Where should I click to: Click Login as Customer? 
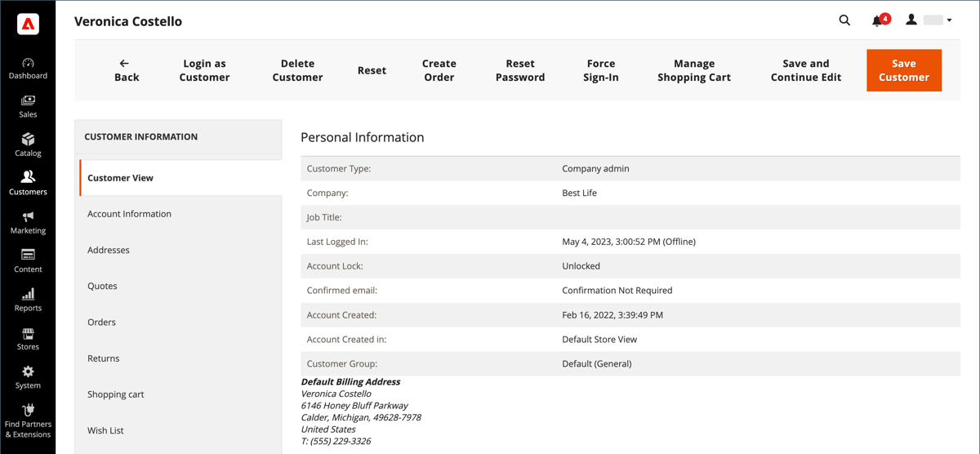(204, 70)
